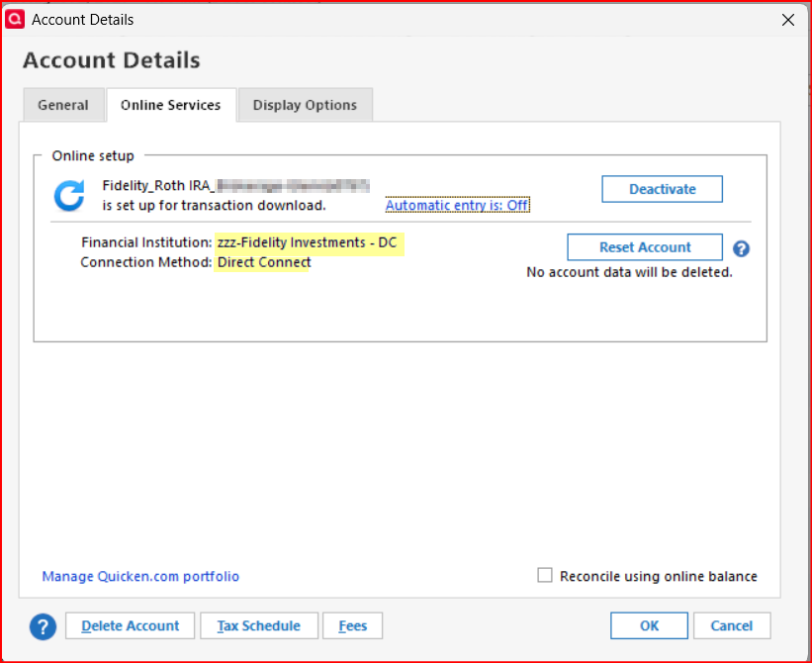Close the Account Details dialog
812x663 pixels.
click(788, 20)
